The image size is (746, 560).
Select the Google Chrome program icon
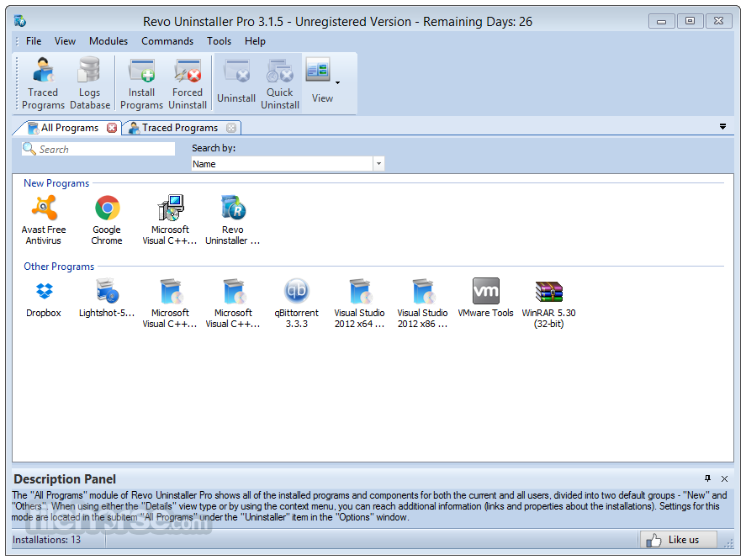click(x=107, y=219)
